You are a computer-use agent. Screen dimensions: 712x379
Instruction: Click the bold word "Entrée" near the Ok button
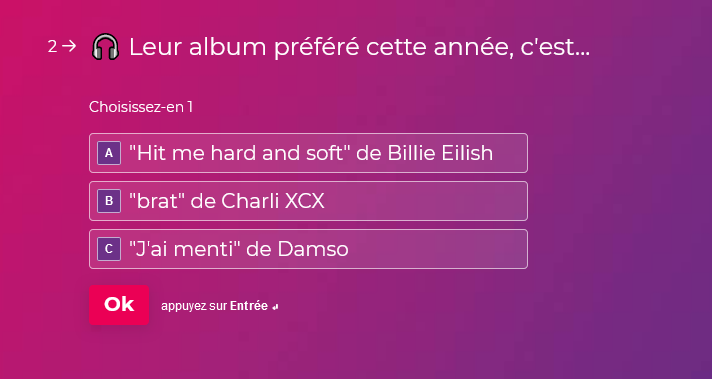tap(249, 306)
